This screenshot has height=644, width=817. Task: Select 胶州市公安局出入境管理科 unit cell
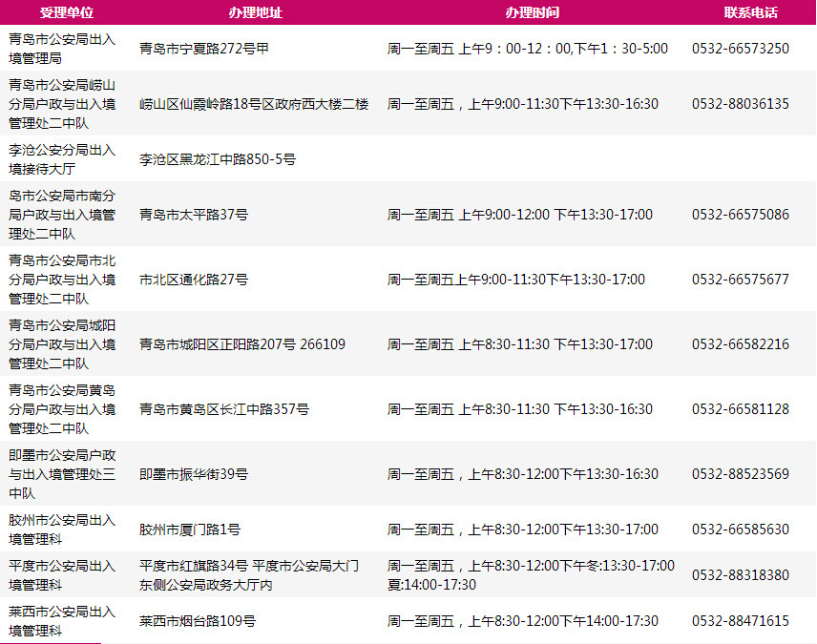pyautogui.click(x=62, y=530)
